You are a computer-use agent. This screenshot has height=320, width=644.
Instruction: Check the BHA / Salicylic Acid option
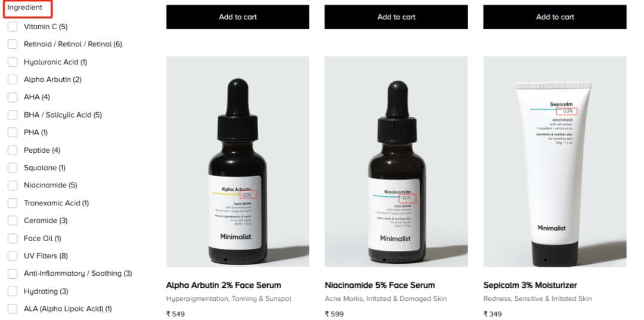tap(13, 115)
